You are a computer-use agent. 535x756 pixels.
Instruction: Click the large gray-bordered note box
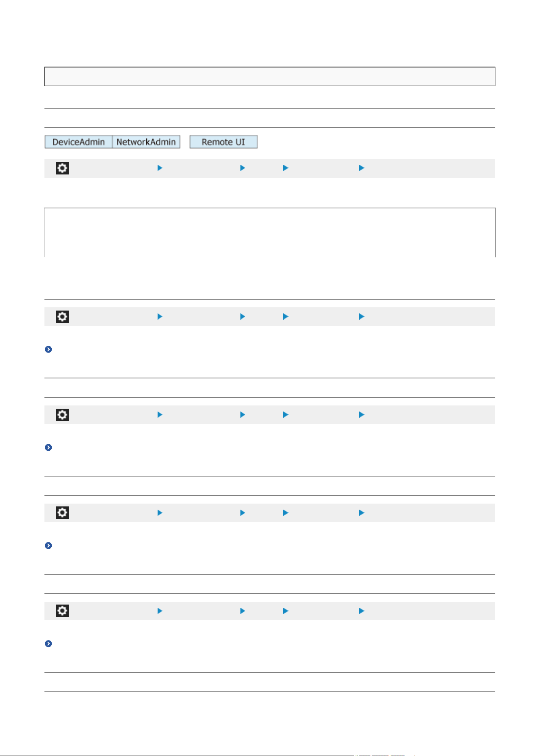tap(270, 233)
